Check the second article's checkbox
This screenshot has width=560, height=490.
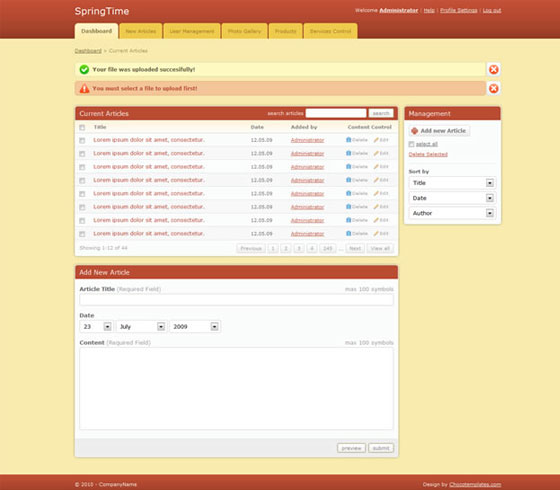[x=82, y=154]
